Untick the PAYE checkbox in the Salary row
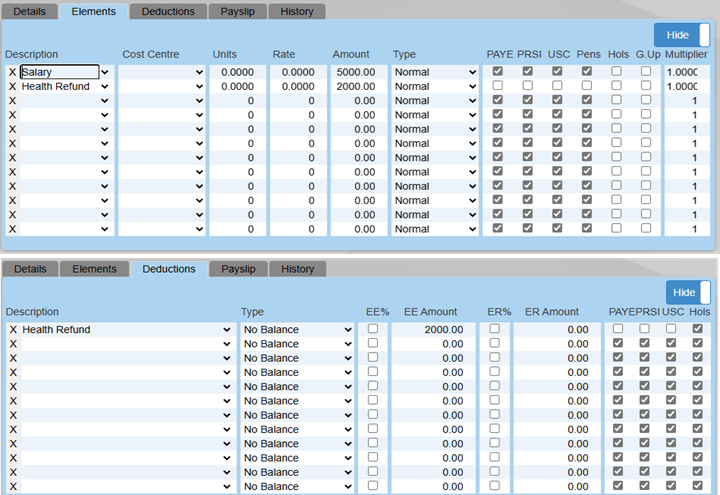Image resolution: width=720 pixels, height=495 pixels. [x=497, y=72]
